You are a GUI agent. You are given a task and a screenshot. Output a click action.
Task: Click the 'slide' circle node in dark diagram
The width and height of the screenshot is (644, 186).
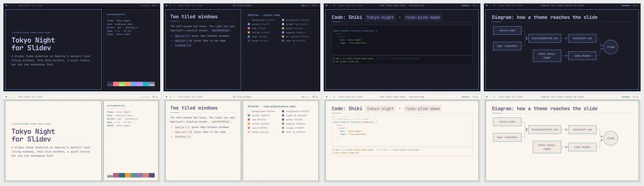(611, 47)
